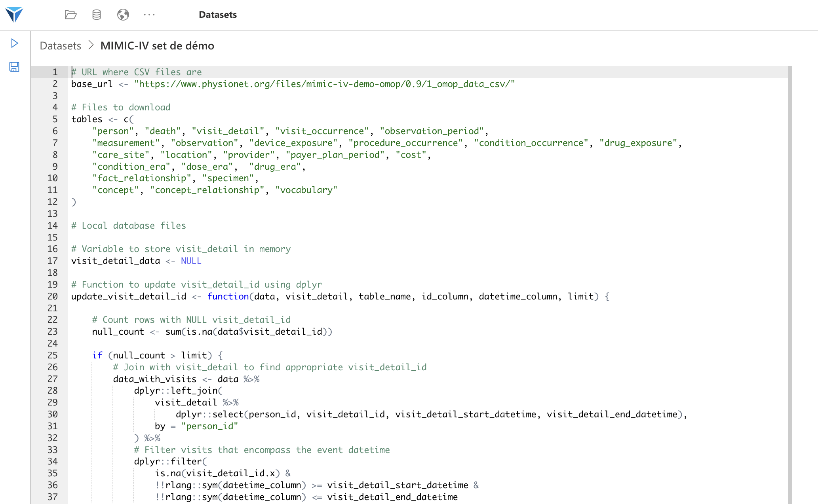Click the "observation_period" string
This screenshot has width=818, height=504.
coord(432,131)
